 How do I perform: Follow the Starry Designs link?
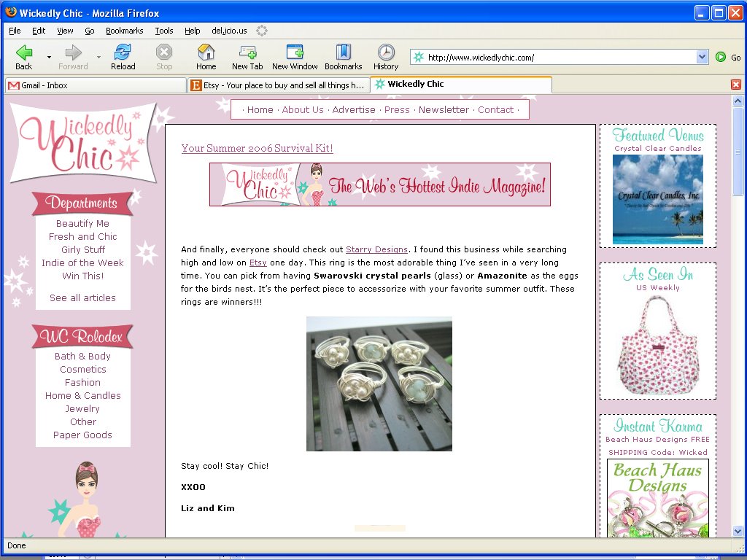[377, 249]
